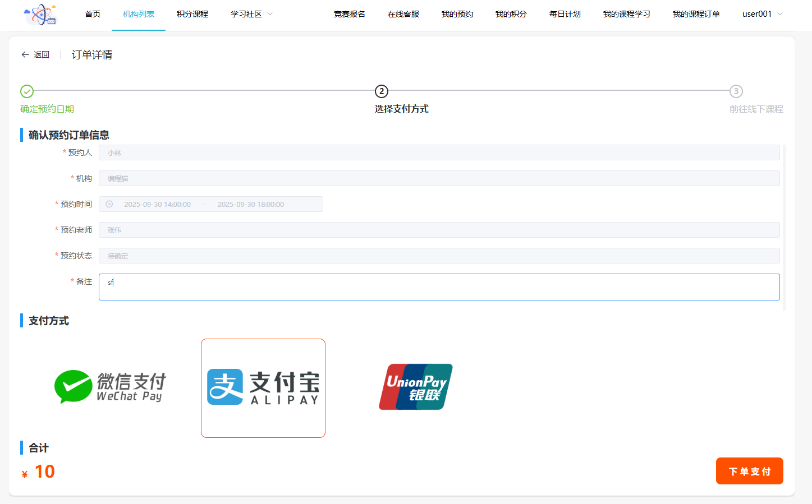The image size is (812, 504).
Task: Click the site logo icon
Action: tap(40, 15)
